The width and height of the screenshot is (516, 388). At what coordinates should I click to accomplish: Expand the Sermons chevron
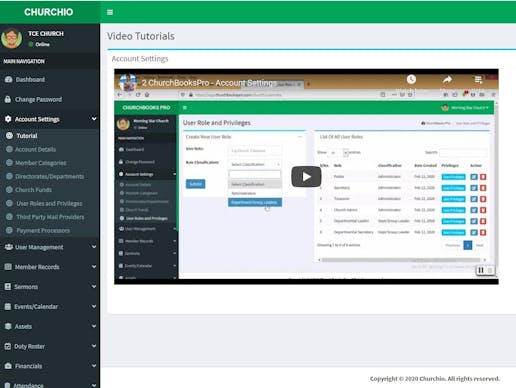94,287
